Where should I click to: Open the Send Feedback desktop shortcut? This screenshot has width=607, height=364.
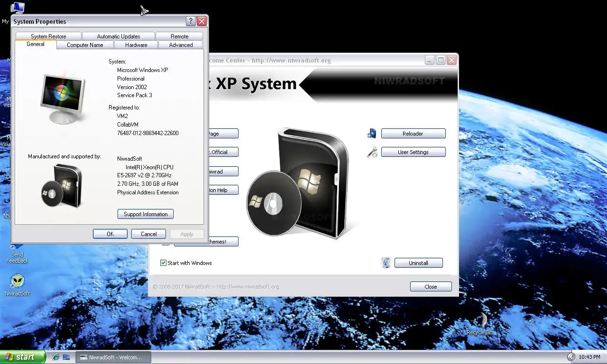click(x=17, y=254)
